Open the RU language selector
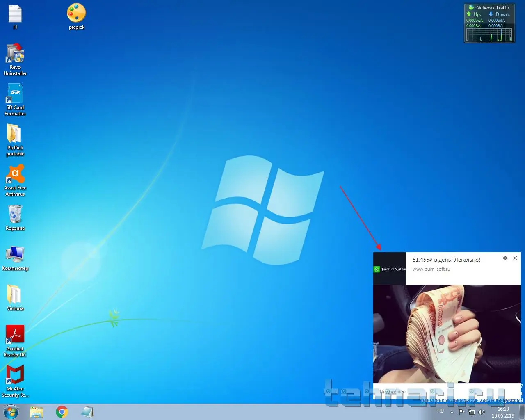Screen dimensions: 525x420 click(441, 411)
